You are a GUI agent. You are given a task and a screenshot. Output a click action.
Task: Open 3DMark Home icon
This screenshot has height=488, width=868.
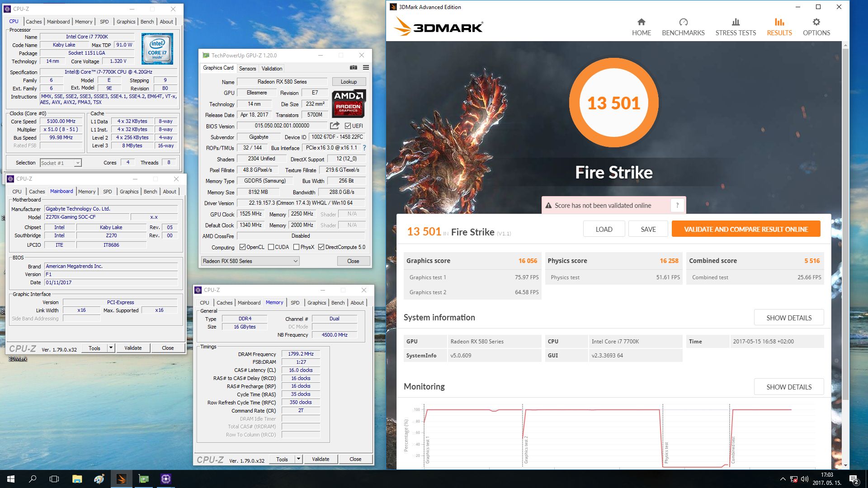click(x=641, y=22)
